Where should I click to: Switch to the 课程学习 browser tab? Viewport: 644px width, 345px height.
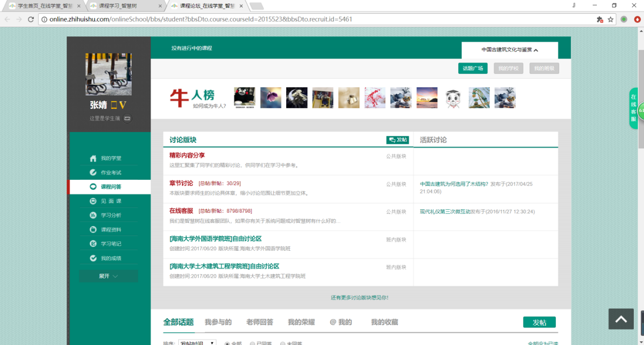point(125,6)
